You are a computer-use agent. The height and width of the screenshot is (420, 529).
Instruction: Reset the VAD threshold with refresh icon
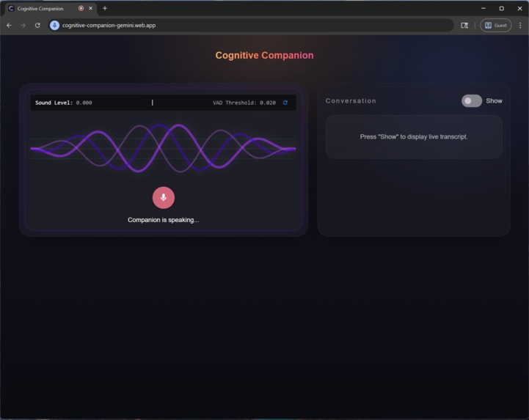click(285, 103)
